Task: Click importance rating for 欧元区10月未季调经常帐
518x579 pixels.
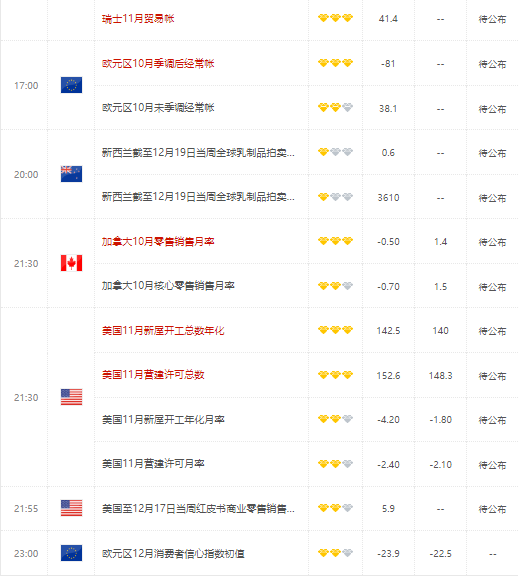Action: [x=335, y=108]
